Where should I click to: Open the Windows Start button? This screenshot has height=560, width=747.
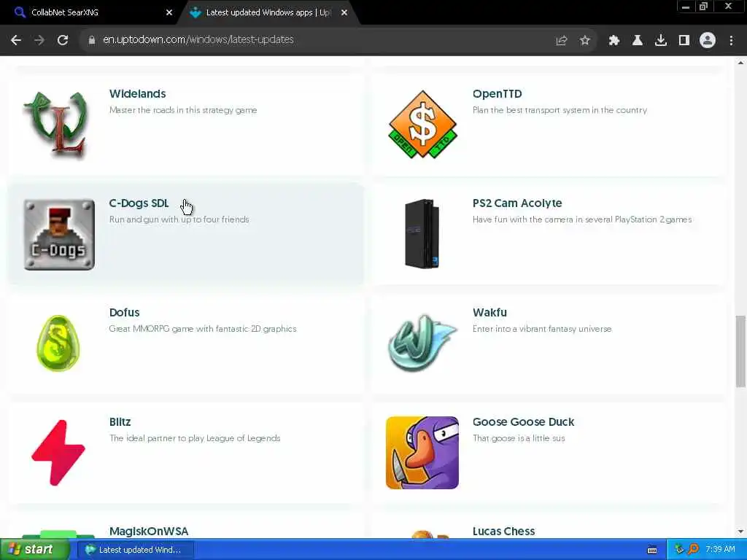[x=34, y=550]
